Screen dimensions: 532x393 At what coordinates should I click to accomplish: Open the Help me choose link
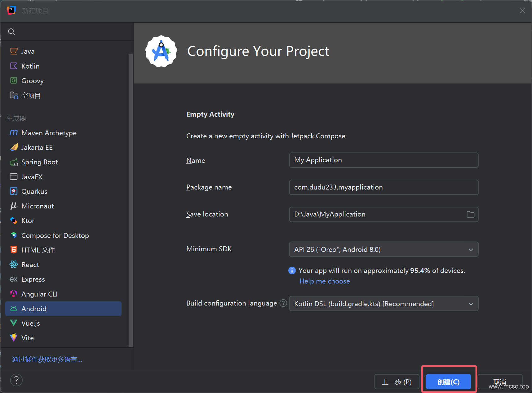tap(325, 281)
